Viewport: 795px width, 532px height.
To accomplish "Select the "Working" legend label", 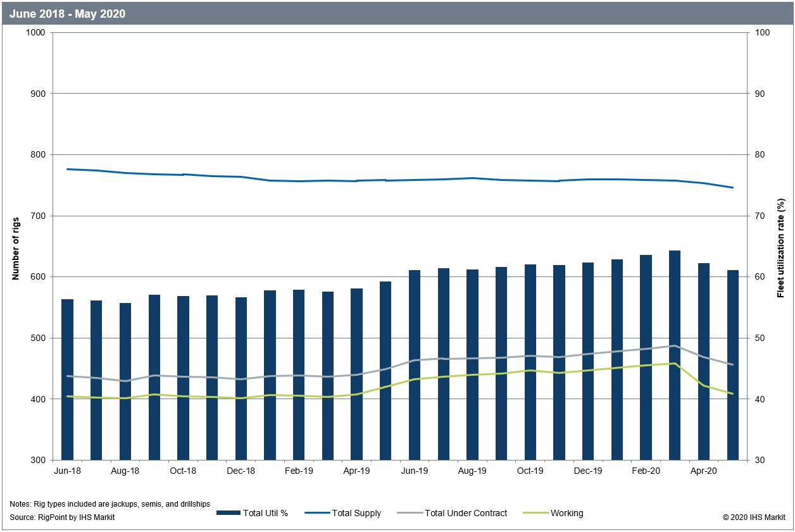I will pos(567,513).
